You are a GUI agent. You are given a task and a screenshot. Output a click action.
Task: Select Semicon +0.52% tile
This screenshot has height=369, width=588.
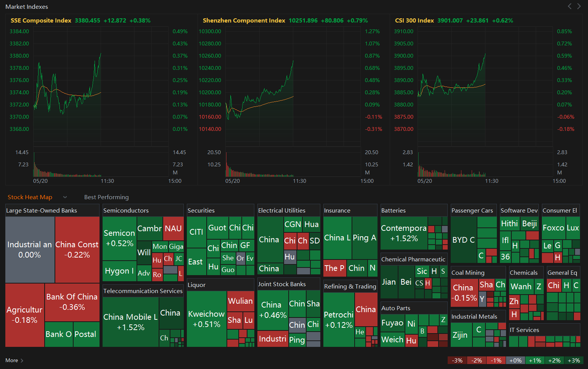[119, 238]
